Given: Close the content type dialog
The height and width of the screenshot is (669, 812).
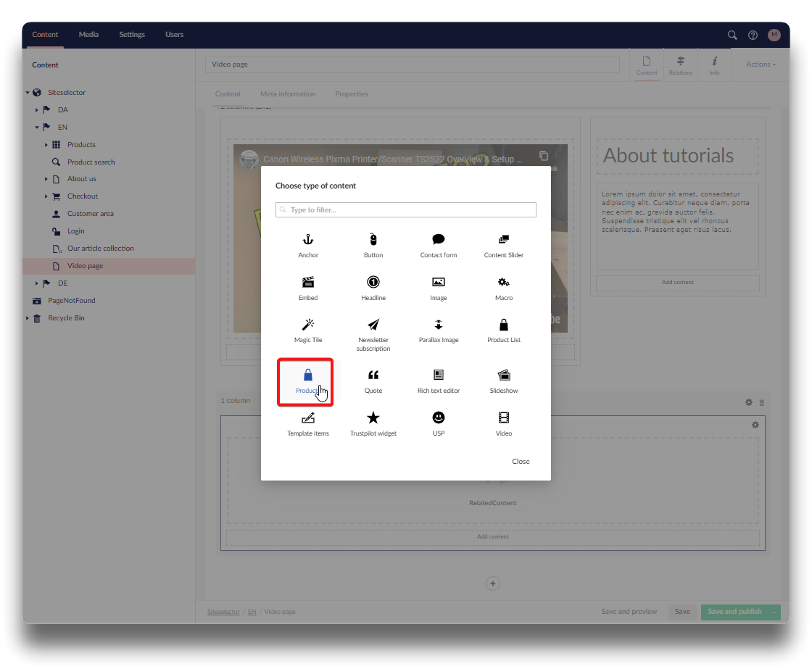Looking at the screenshot, I should tap(521, 462).
